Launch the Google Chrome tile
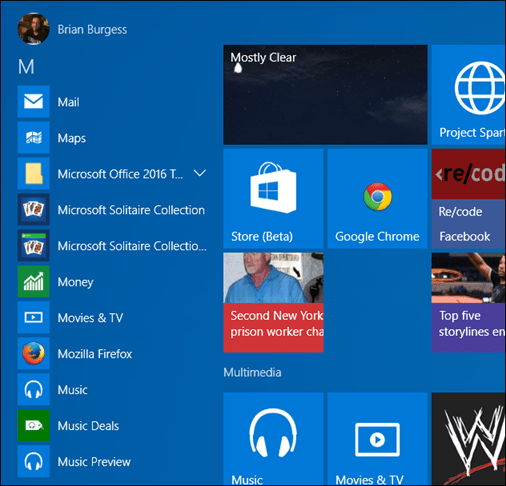506x486 pixels. coord(377,199)
